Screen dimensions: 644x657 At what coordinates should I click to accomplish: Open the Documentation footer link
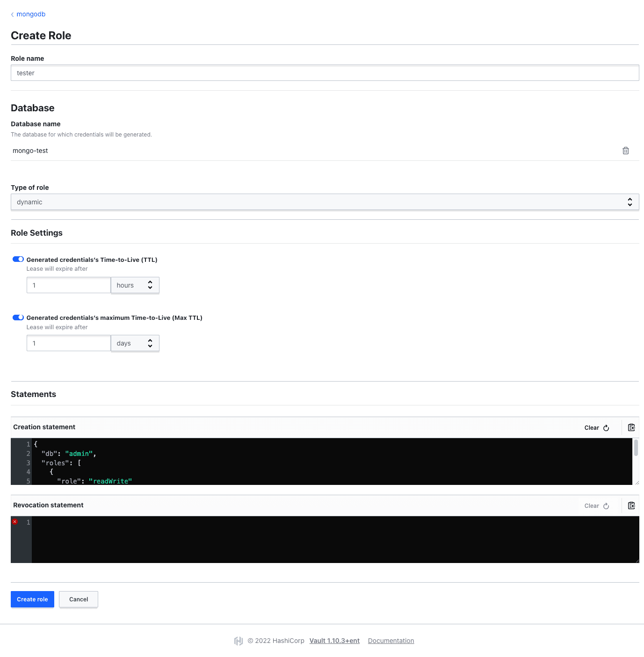(391, 641)
